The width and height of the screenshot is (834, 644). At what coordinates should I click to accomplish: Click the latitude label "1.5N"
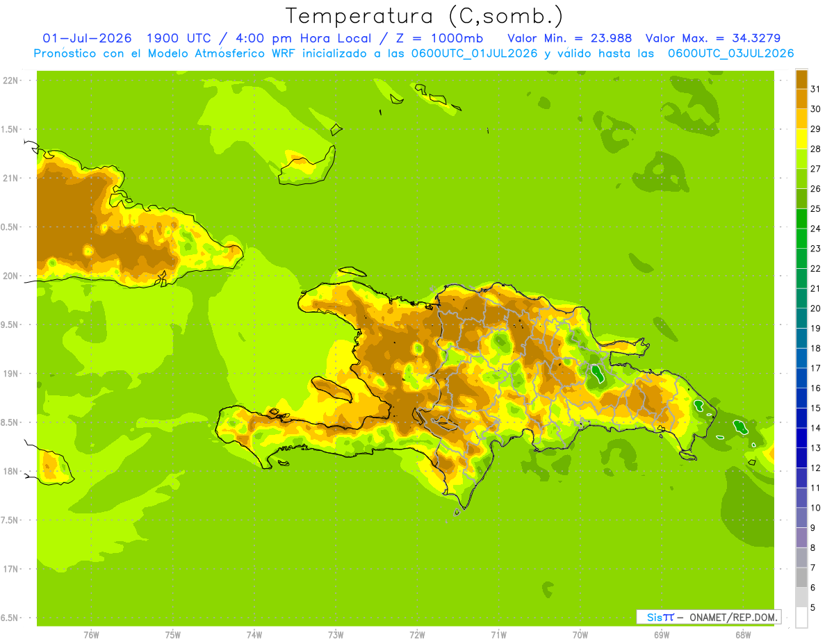point(10,129)
